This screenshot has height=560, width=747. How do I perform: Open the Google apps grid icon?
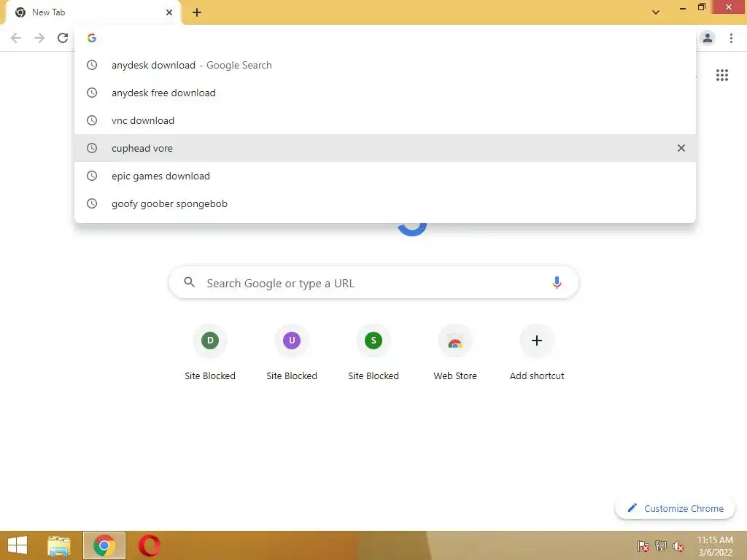coord(722,75)
